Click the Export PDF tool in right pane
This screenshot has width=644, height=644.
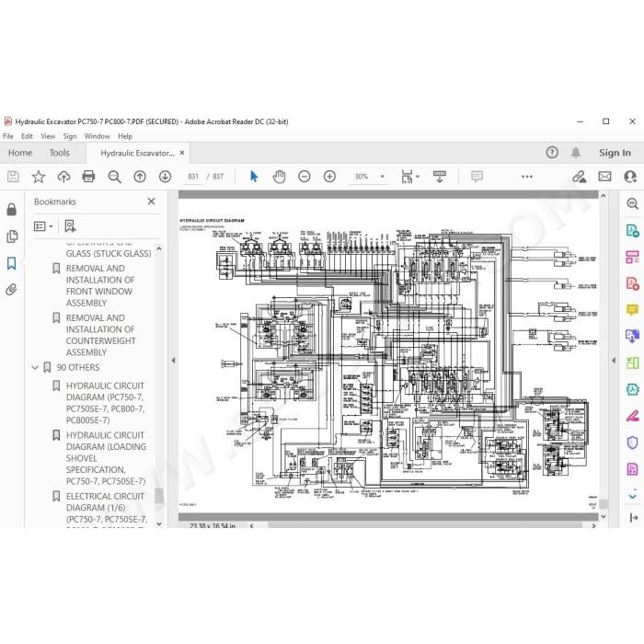pyautogui.click(x=633, y=230)
